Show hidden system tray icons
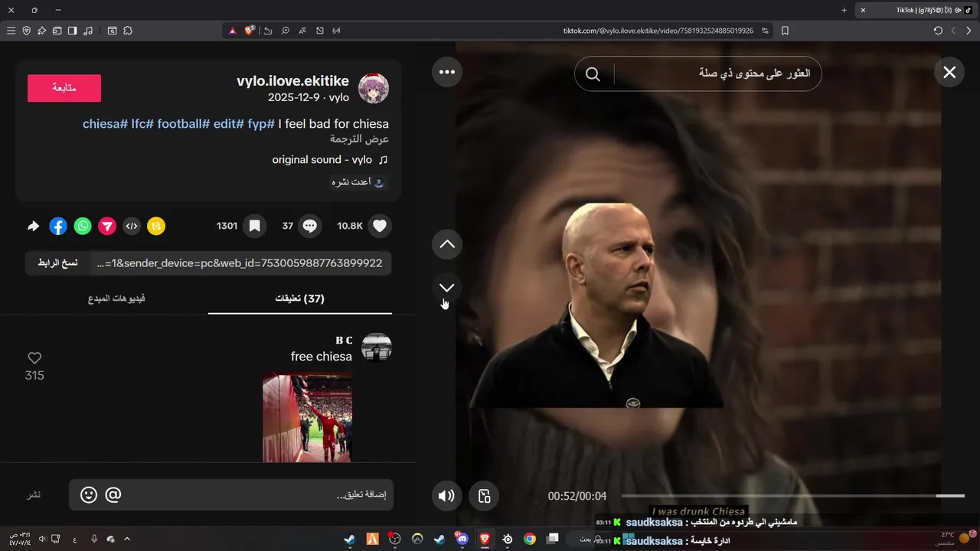 pyautogui.click(x=127, y=539)
